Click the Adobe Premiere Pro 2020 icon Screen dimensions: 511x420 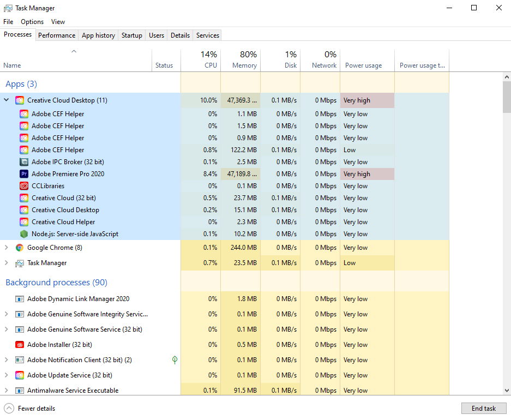click(24, 174)
